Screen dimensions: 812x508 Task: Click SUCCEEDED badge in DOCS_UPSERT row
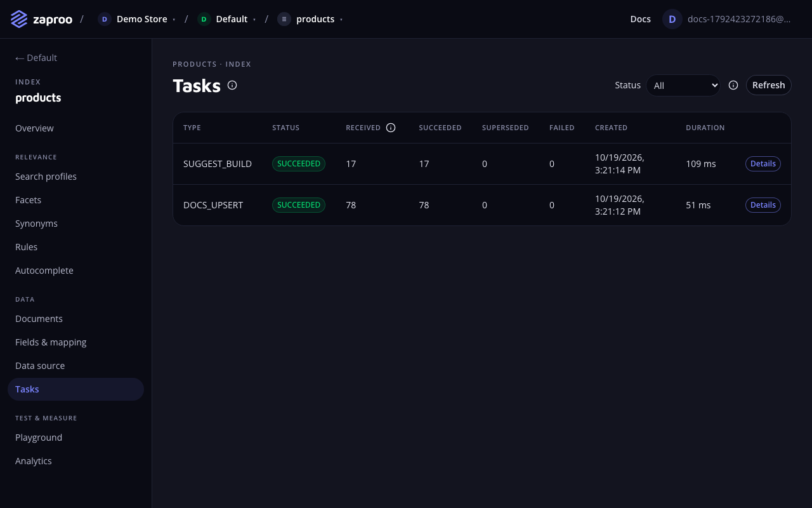tap(299, 205)
